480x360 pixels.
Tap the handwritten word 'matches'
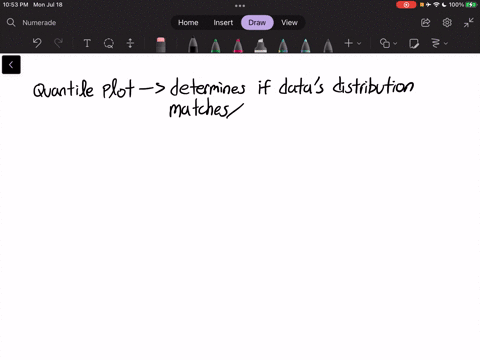pos(199,108)
